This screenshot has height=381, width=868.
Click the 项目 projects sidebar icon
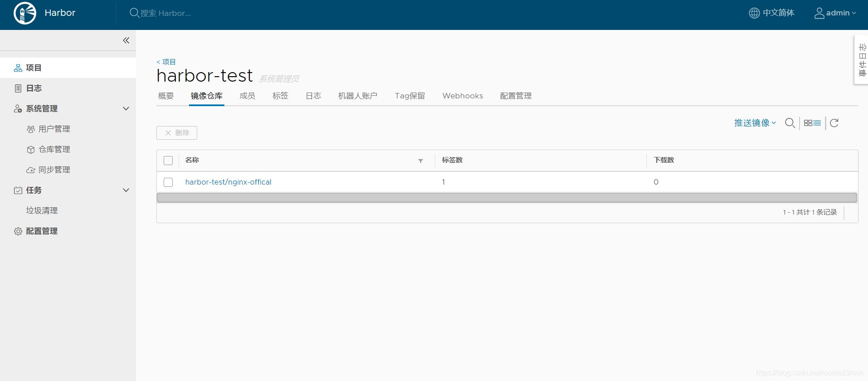click(18, 68)
